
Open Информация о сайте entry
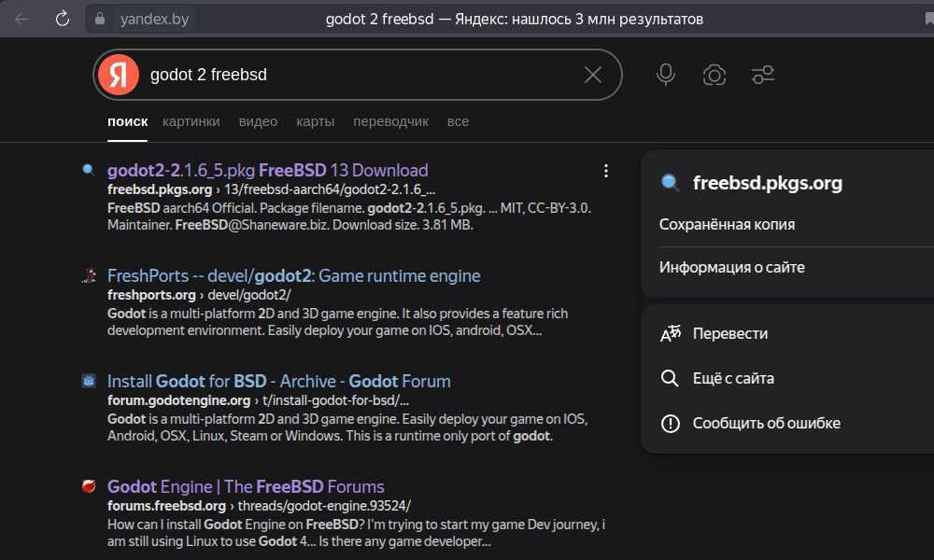click(731, 267)
